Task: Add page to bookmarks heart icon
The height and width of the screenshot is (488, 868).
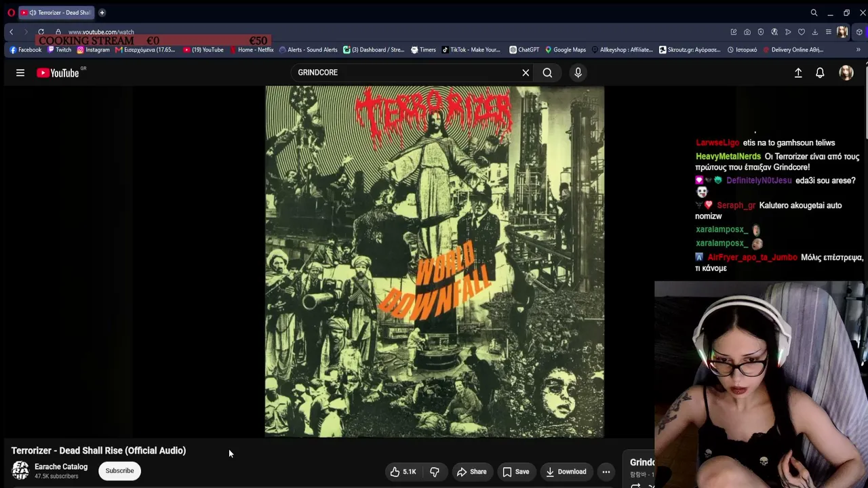Action: (802, 32)
